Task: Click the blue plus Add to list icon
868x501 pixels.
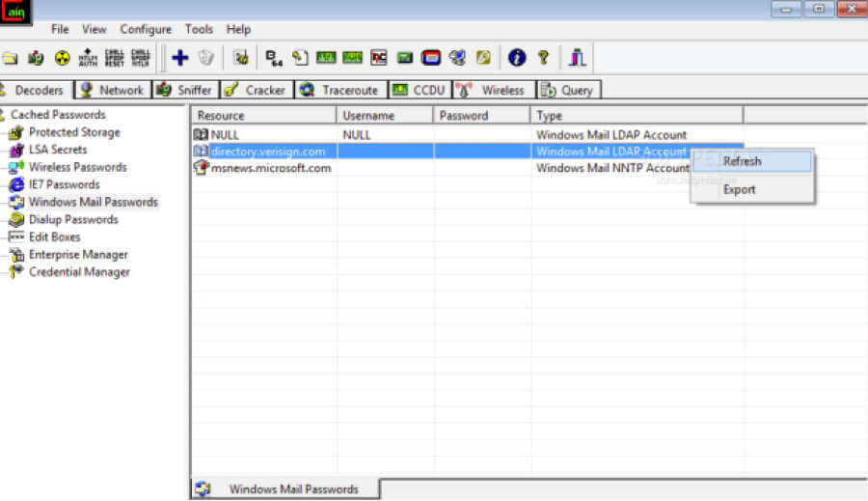Action: pyautogui.click(x=179, y=58)
